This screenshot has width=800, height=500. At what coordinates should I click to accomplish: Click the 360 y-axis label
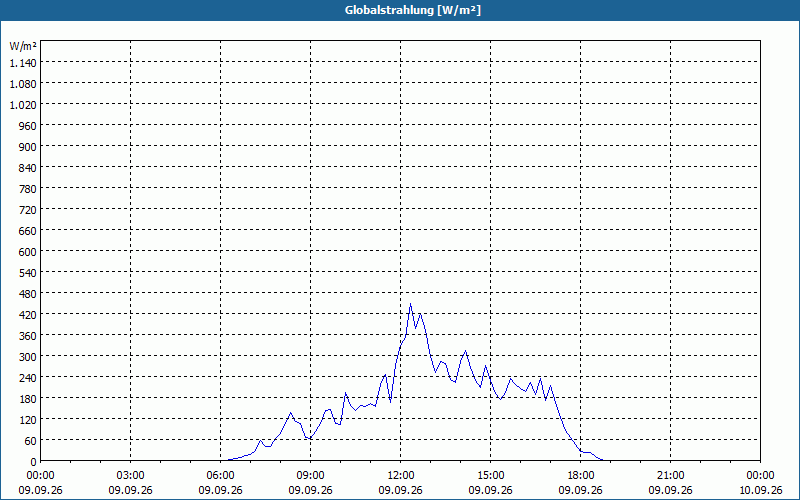(x=28, y=336)
